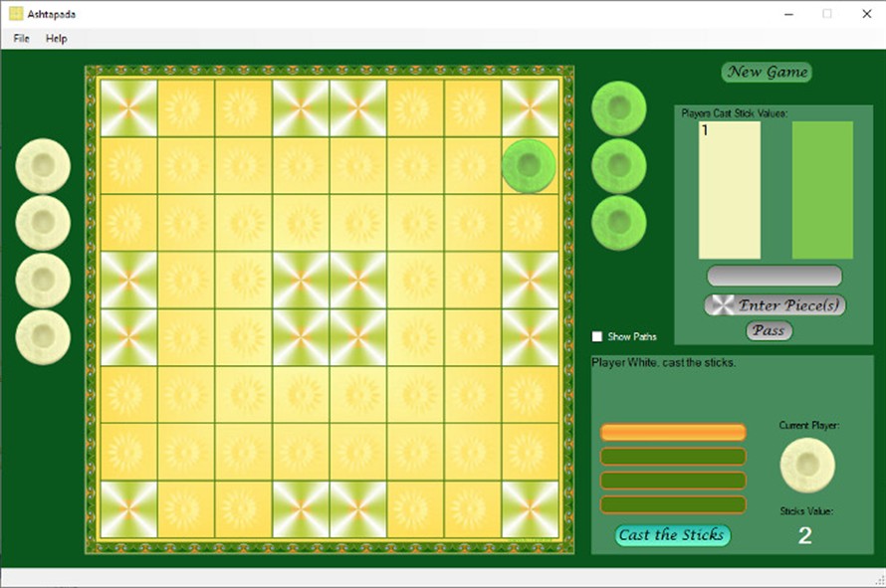Select the bottom white piece off-board
The height and width of the screenshot is (588, 886).
pos(43,337)
